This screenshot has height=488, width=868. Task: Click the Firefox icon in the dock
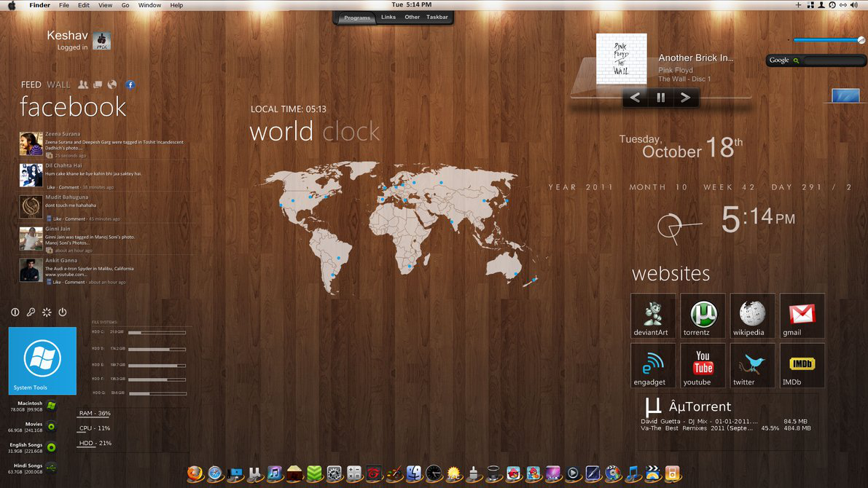click(194, 473)
